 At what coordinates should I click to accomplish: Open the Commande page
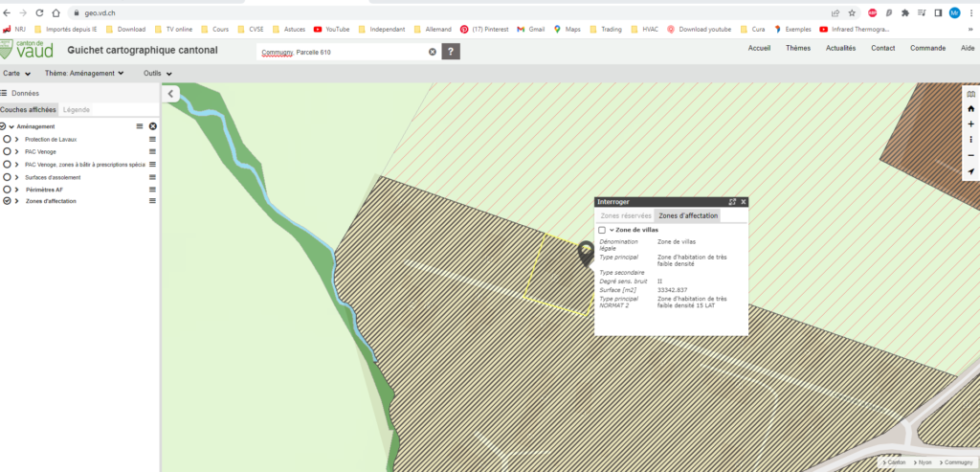[928, 48]
